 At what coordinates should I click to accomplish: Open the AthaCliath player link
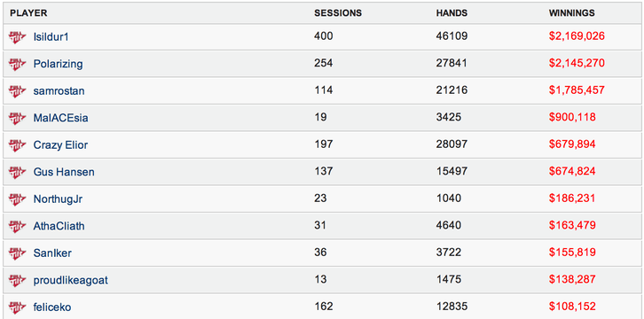(59, 225)
